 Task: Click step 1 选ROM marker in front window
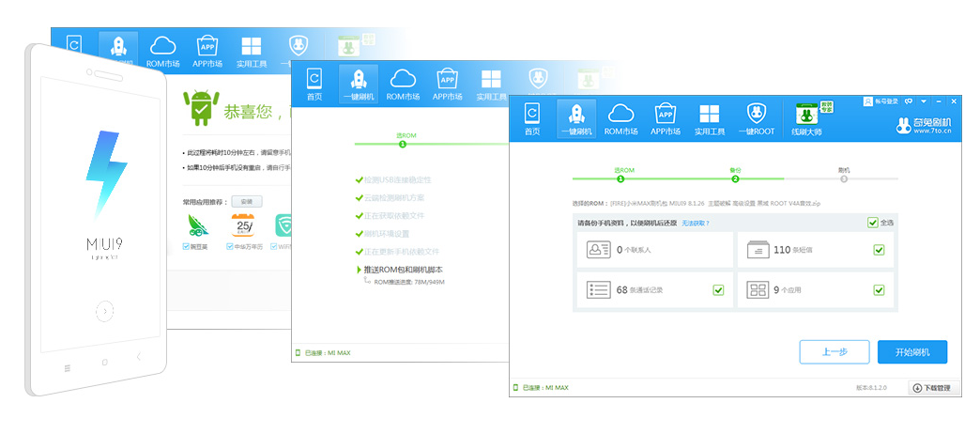pos(620,178)
